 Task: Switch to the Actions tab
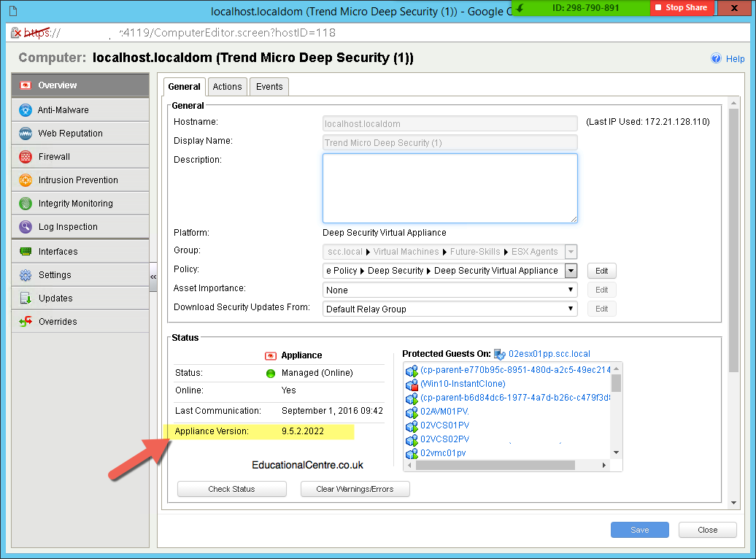coord(227,87)
